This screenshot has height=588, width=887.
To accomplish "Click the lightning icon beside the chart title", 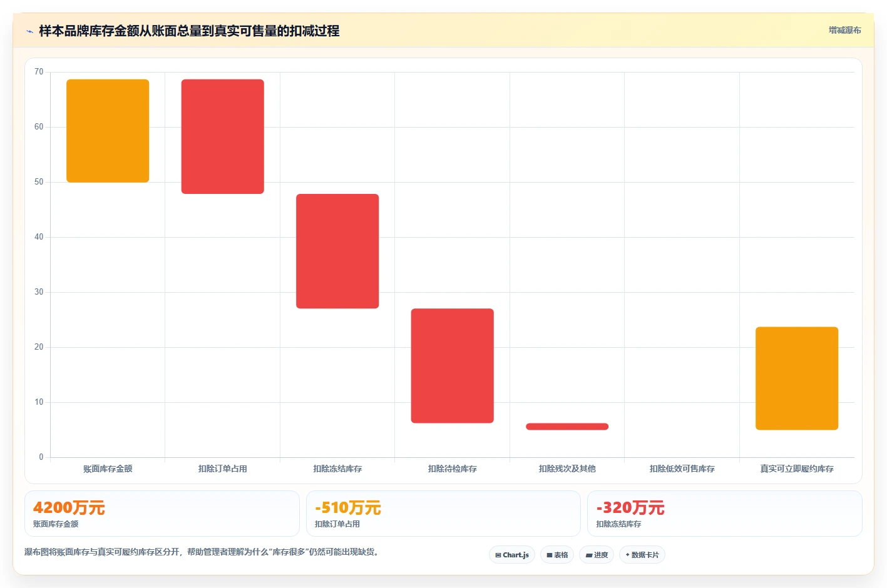I will pyautogui.click(x=29, y=31).
